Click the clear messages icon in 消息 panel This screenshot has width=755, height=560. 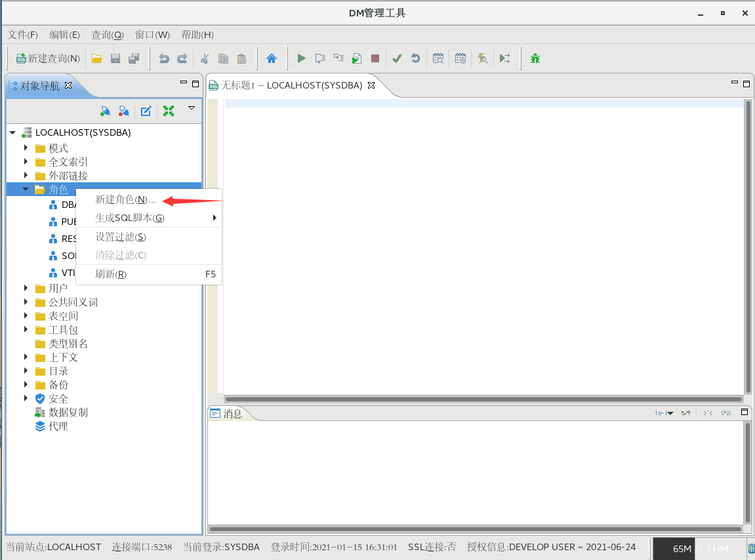[685, 412]
